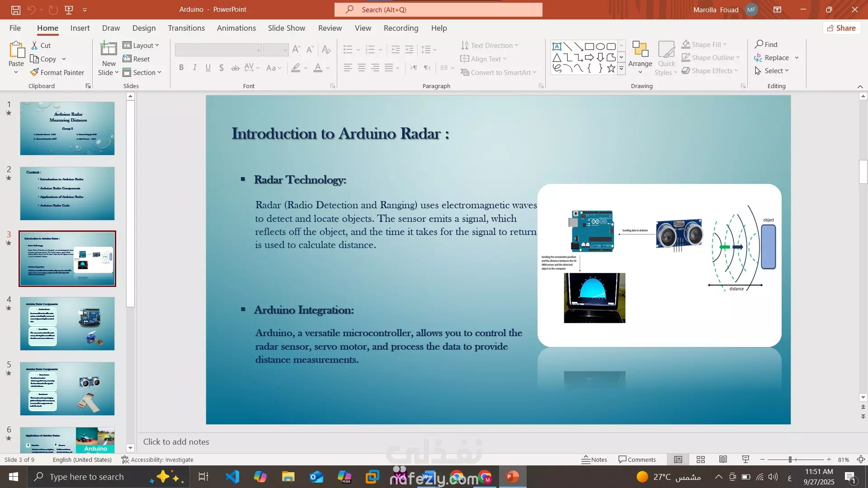Toggle Align Right alignment

coord(375,68)
